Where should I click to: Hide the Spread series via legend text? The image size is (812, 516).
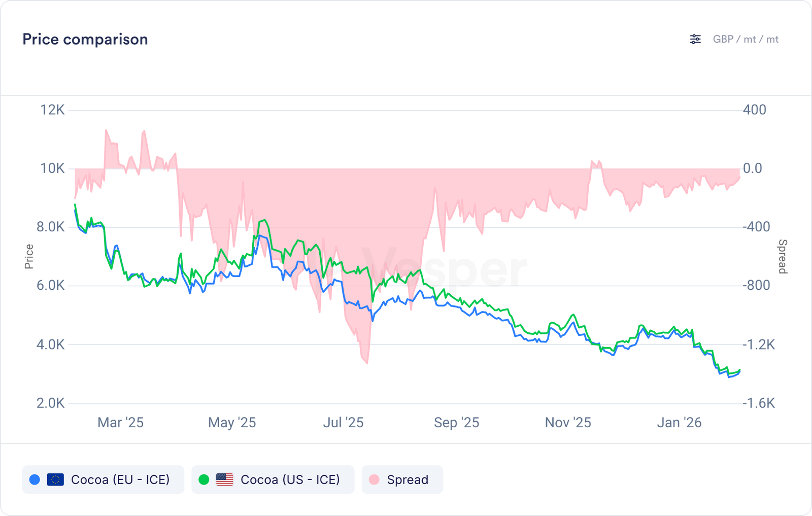click(408, 479)
